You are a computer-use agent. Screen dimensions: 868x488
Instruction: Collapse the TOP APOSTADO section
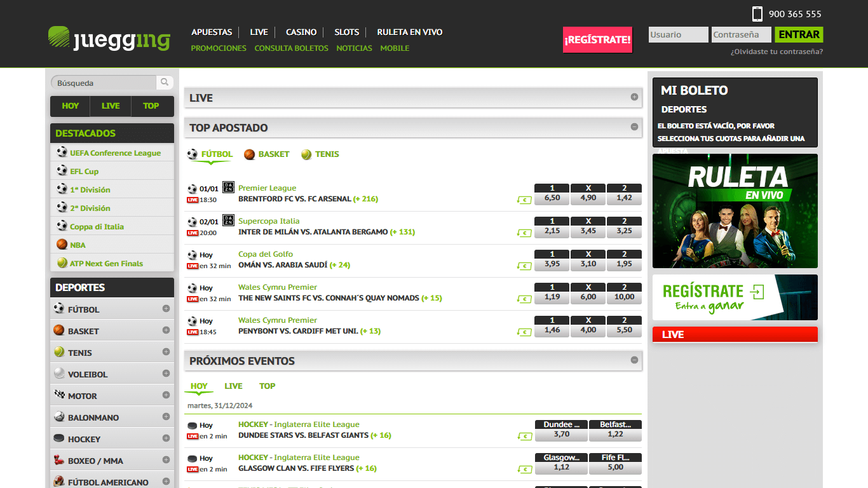(x=634, y=127)
